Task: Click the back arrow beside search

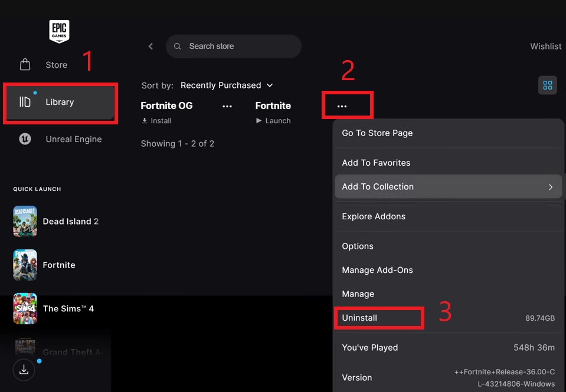Action: tap(151, 46)
